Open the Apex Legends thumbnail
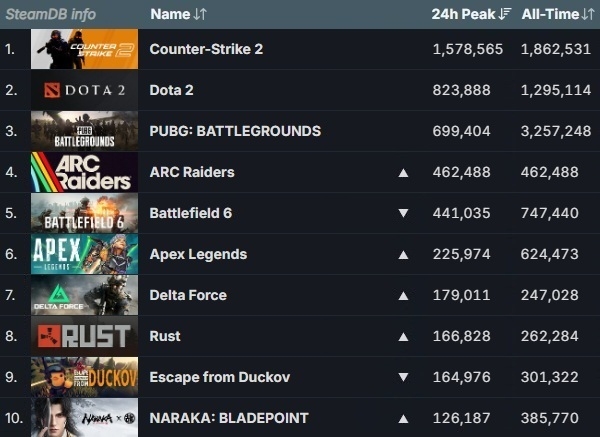The width and height of the screenshot is (600, 437). pyautogui.click(x=84, y=254)
